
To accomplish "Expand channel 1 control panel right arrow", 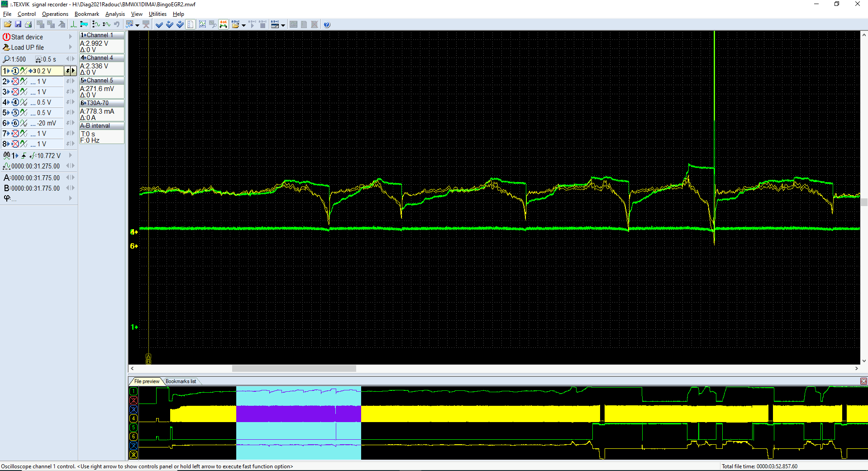I will point(73,71).
